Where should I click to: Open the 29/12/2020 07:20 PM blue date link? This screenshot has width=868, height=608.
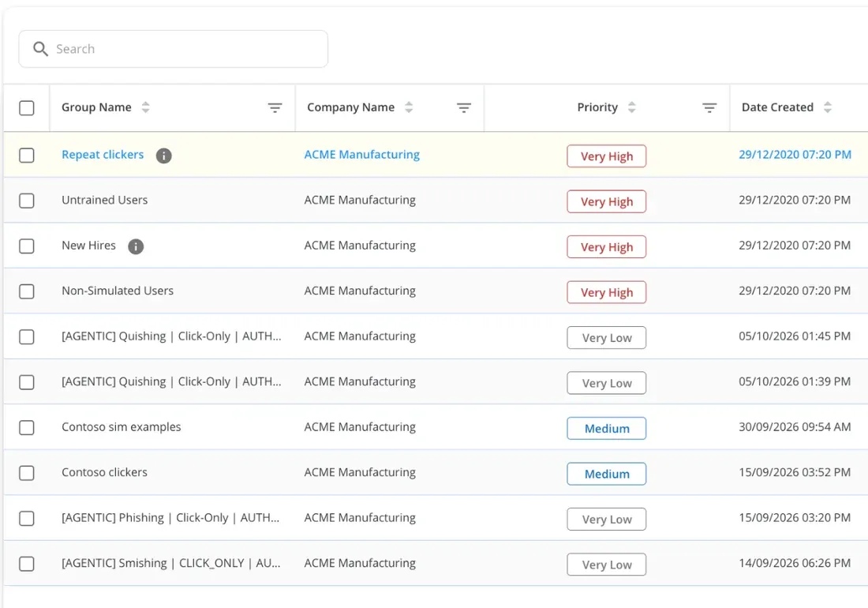tap(795, 155)
